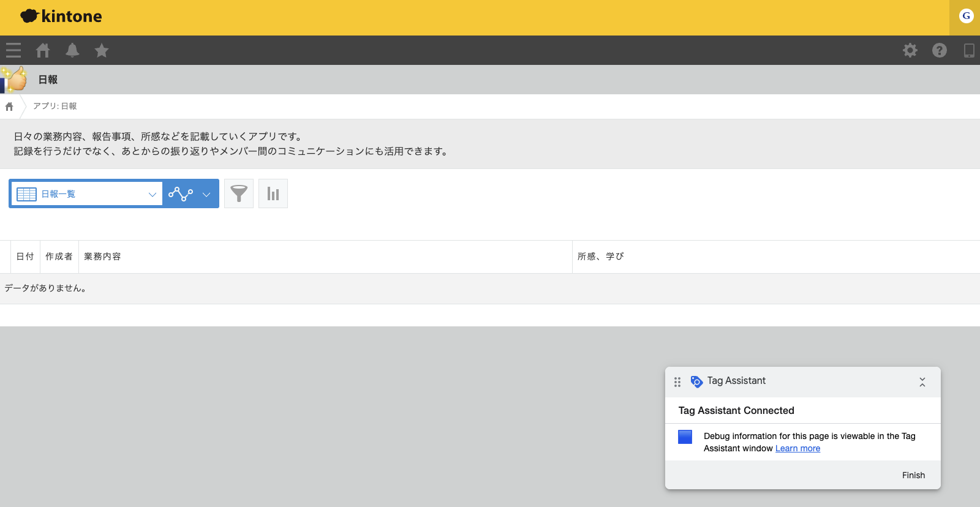Viewport: 980px width, 507px height.
Task: Open the notifications bell
Action: tap(72, 50)
